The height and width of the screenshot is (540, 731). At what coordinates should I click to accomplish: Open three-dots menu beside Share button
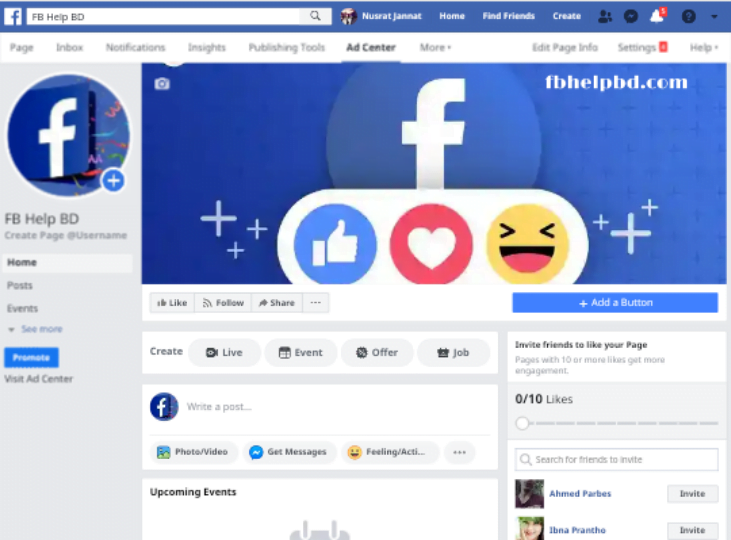click(x=316, y=303)
